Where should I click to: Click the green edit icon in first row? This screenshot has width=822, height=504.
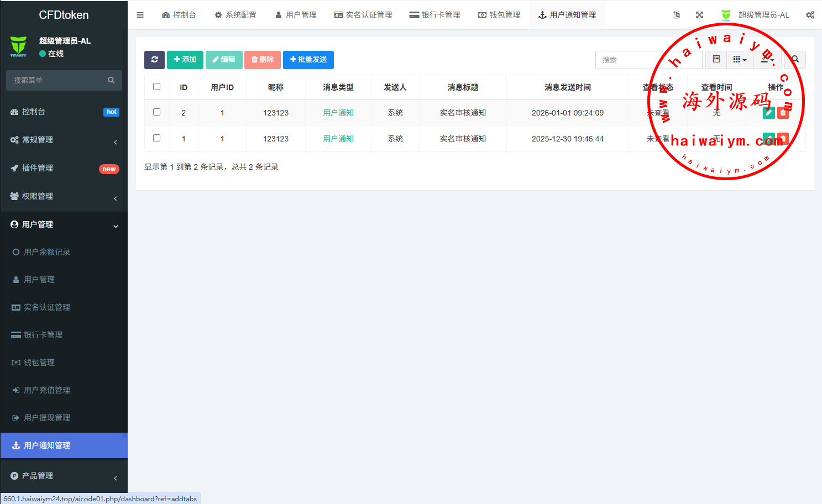[x=768, y=113]
